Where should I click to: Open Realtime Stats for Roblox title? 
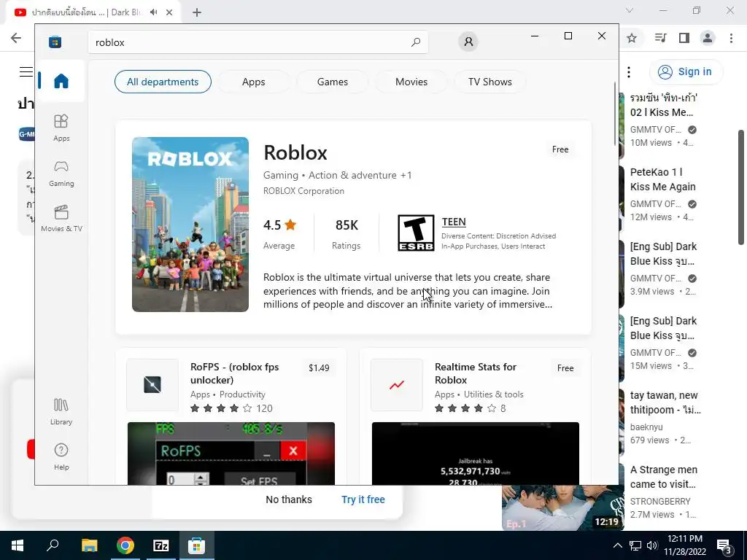(x=476, y=373)
